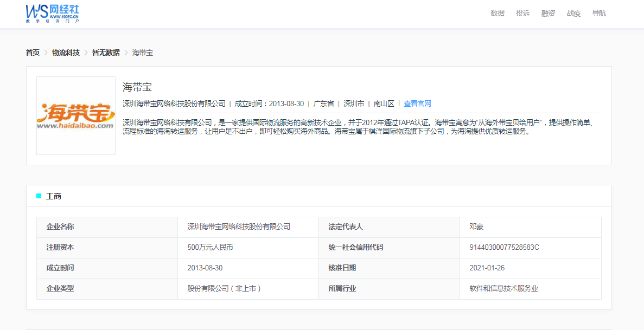Open the 导航 menu item
The height and width of the screenshot is (330, 644).
tap(599, 13)
